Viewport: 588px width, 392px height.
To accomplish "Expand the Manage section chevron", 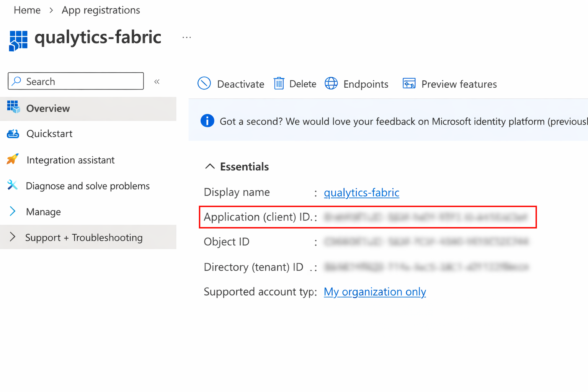I will [13, 211].
